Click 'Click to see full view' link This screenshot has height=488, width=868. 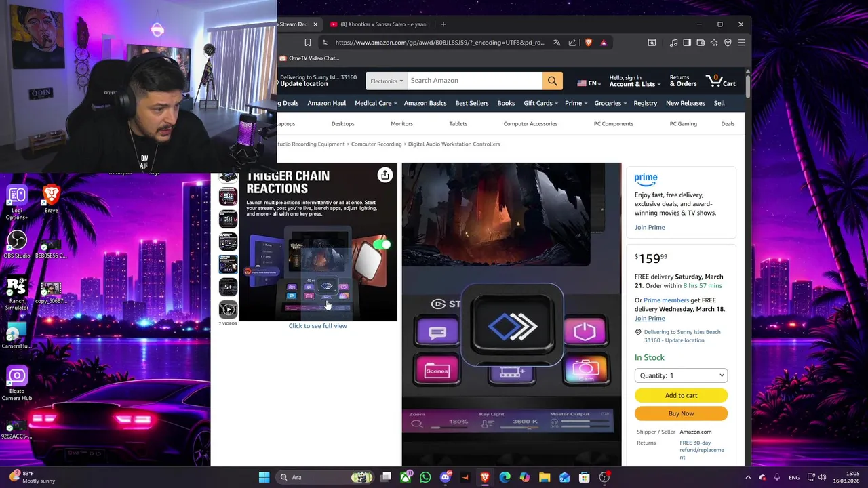(317, 326)
